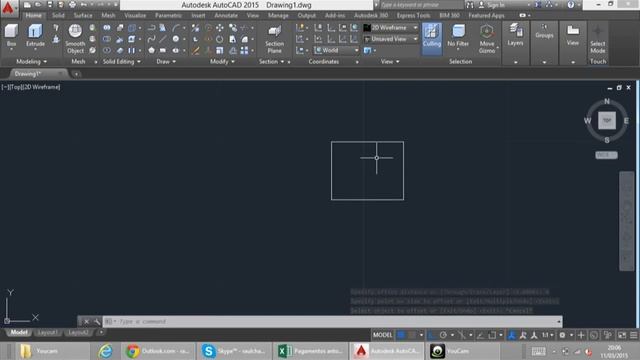Switch to the Layout1 tab
The width and height of the screenshot is (640, 360).
tap(47, 333)
